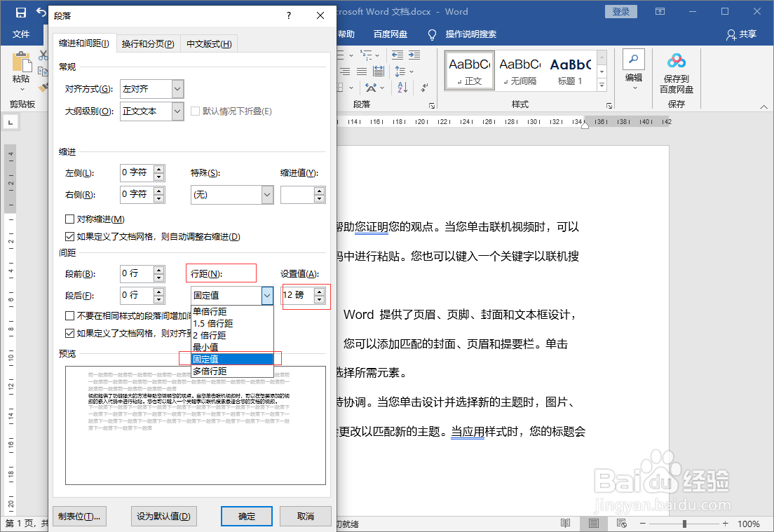The height and width of the screenshot is (532, 774).
Task: Click the Decrease Indent icon
Action: tap(398, 55)
